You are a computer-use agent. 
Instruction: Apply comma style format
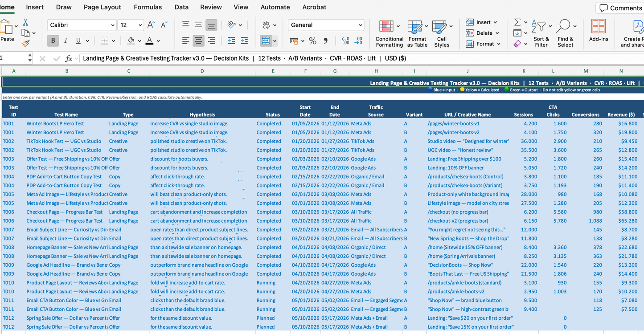(x=326, y=41)
